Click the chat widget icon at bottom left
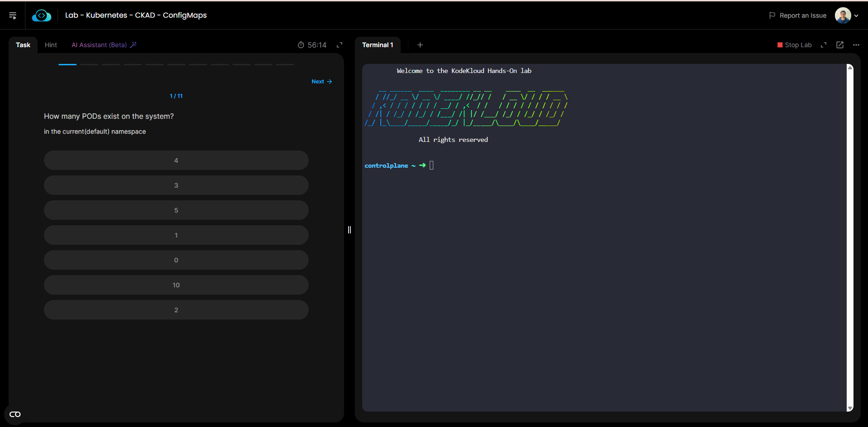868x427 pixels. coord(15,414)
